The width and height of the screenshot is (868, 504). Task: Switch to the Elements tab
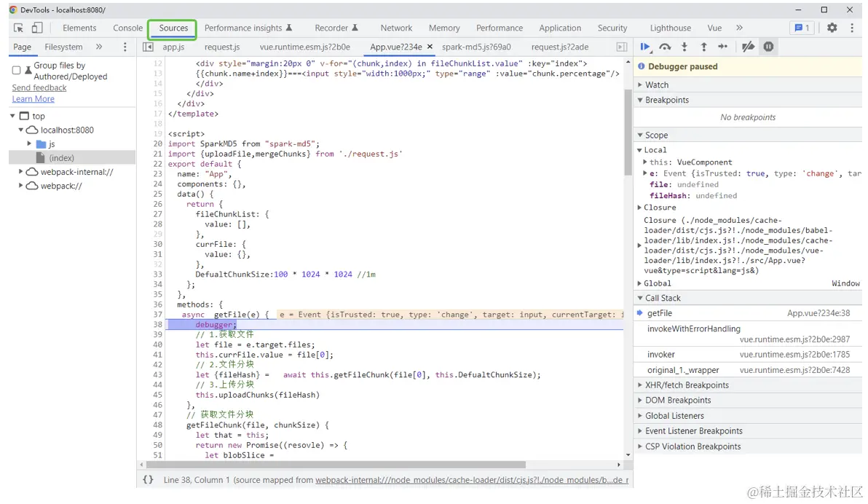coord(79,28)
